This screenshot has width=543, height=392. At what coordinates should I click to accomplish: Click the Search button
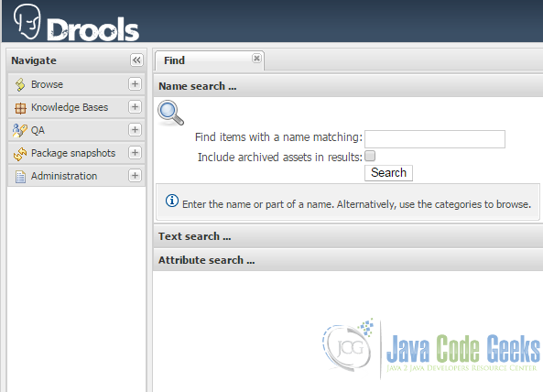388,173
